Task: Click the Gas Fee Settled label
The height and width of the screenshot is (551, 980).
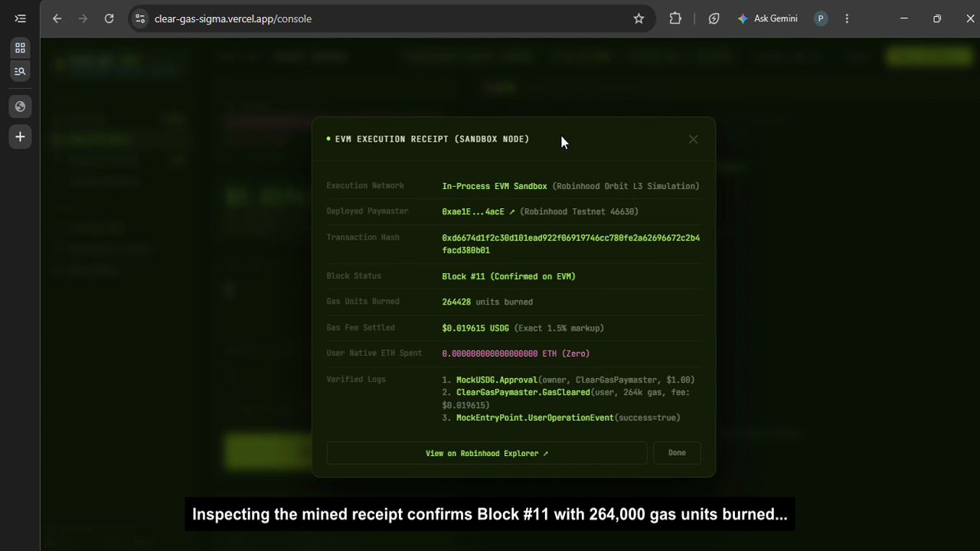Action: pos(361,328)
